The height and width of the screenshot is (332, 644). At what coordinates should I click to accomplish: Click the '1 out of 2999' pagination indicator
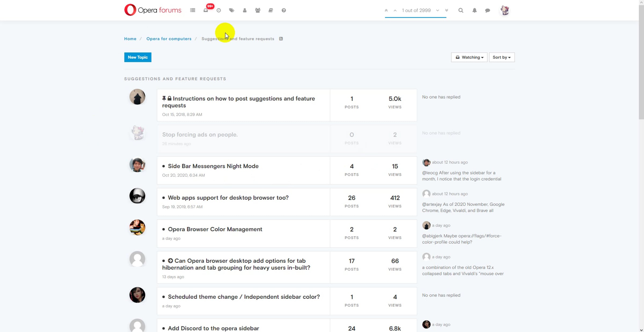pos(416,10)
